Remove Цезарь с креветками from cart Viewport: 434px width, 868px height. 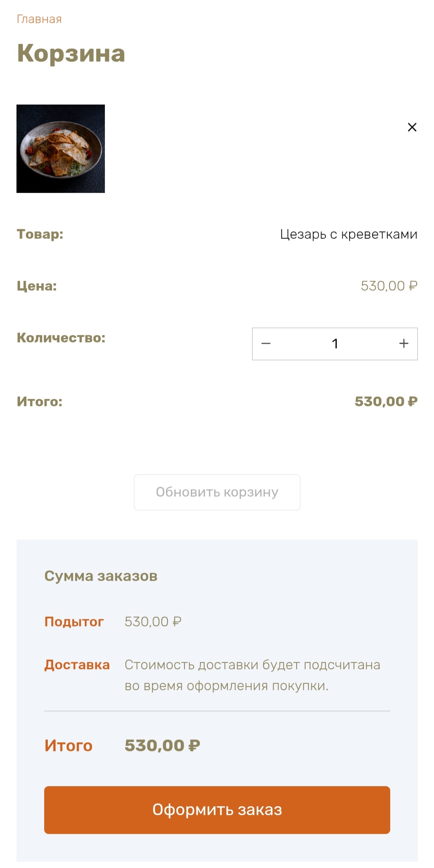pos(412,127)
